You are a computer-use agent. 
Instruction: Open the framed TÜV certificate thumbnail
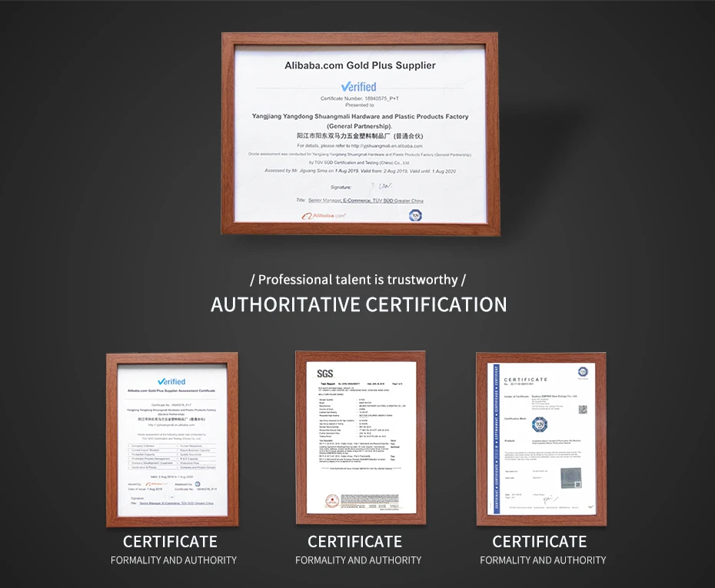(541, 439)
